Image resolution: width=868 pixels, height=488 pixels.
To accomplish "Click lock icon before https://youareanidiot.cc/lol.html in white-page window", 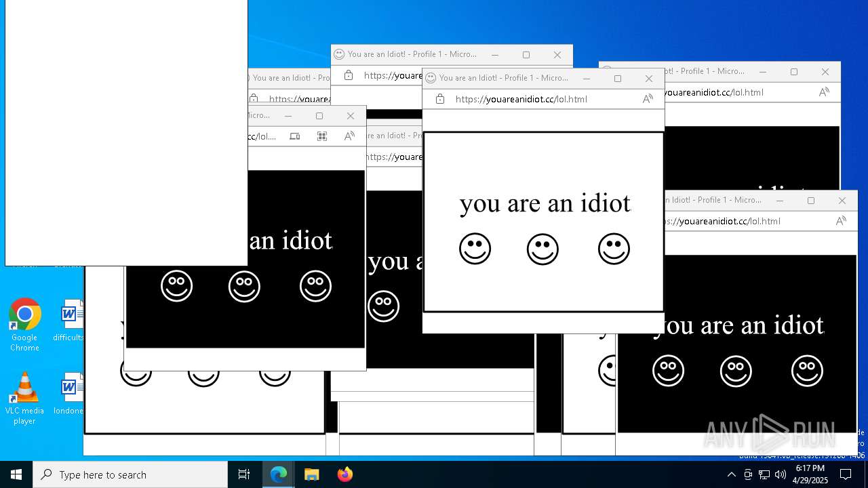I will click(x=440, y=99).
